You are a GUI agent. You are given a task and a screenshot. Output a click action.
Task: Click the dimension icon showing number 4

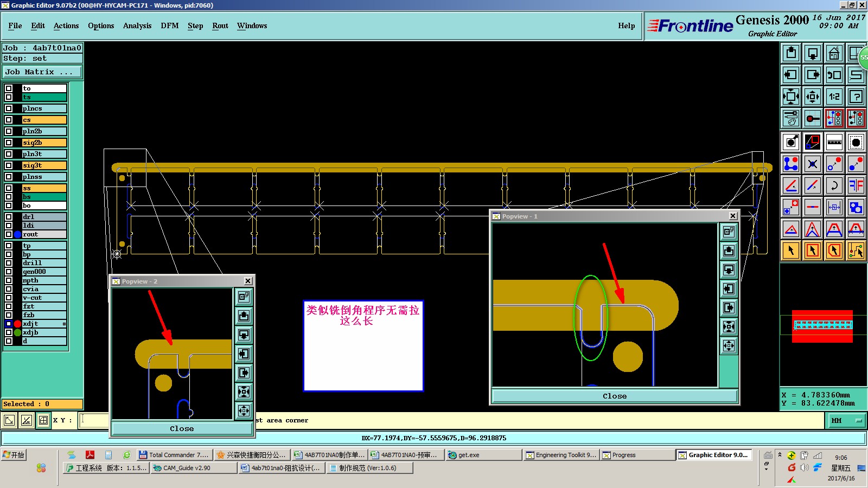point(834,207)
